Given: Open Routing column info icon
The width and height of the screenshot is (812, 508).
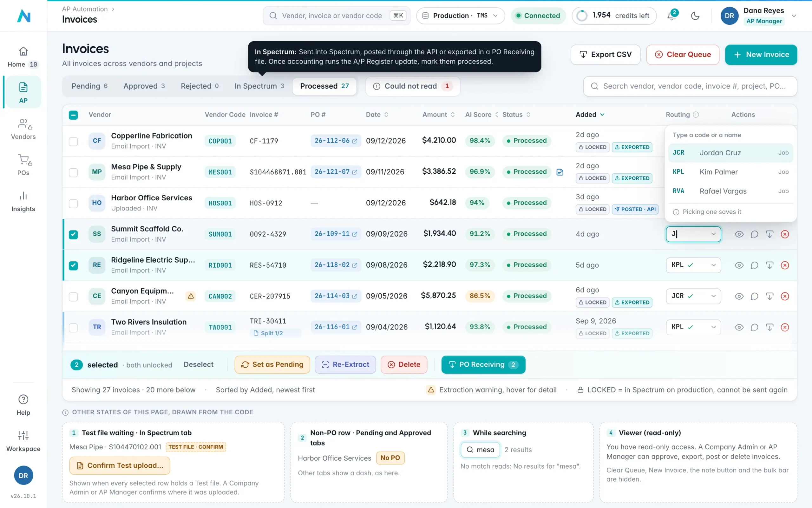Looking at the screenshot, I should pos(696,115).
